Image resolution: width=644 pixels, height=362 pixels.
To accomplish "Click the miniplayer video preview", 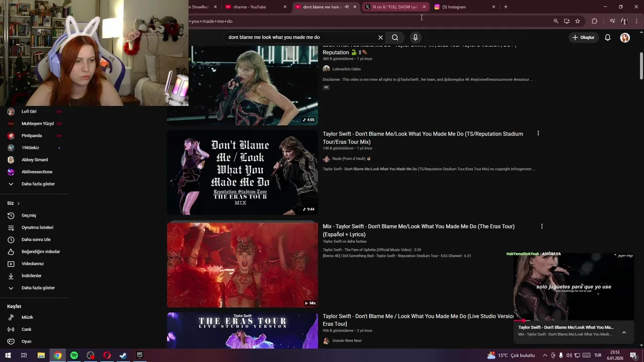I will click(574, 287).
